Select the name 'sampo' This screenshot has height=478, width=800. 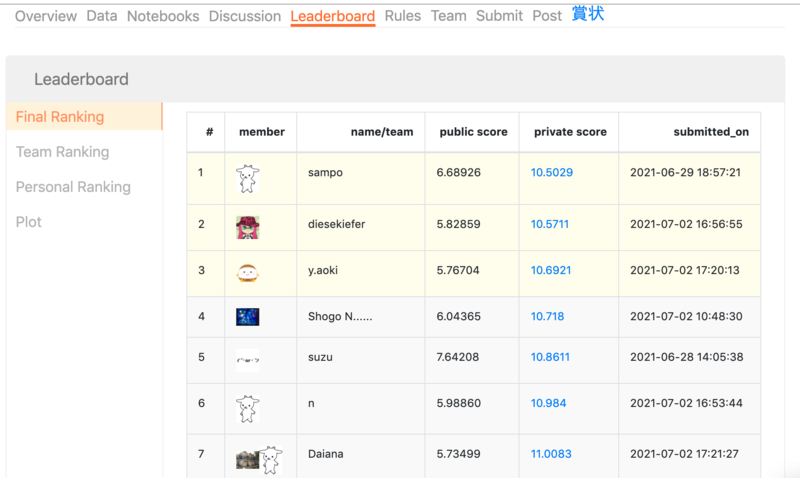(325, 173)
